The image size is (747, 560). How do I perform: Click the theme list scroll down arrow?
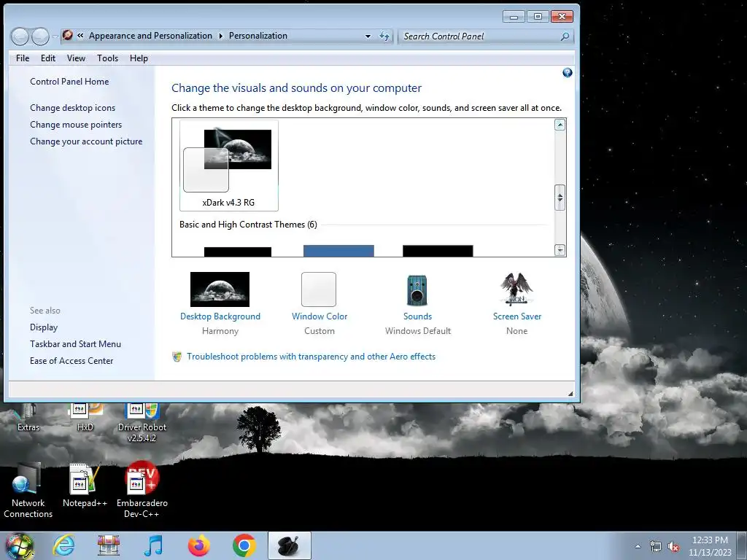pos(560,249)
